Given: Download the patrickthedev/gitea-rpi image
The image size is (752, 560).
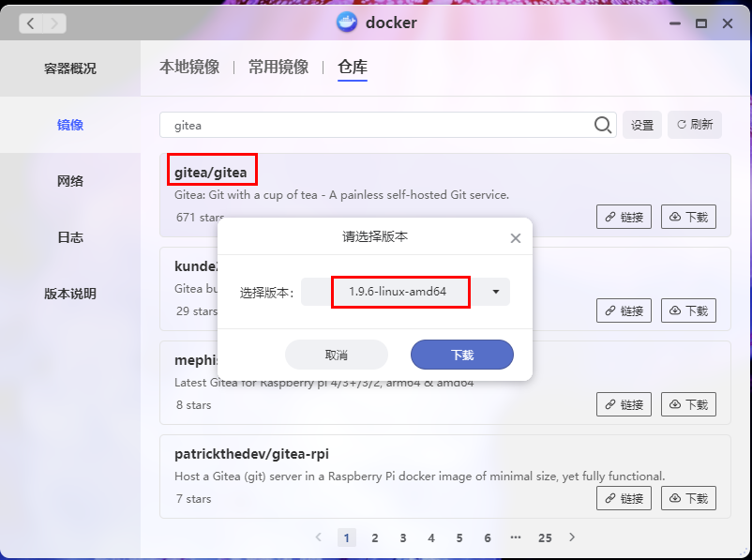Looking at the screenshot, I should (x=688, y=498).
